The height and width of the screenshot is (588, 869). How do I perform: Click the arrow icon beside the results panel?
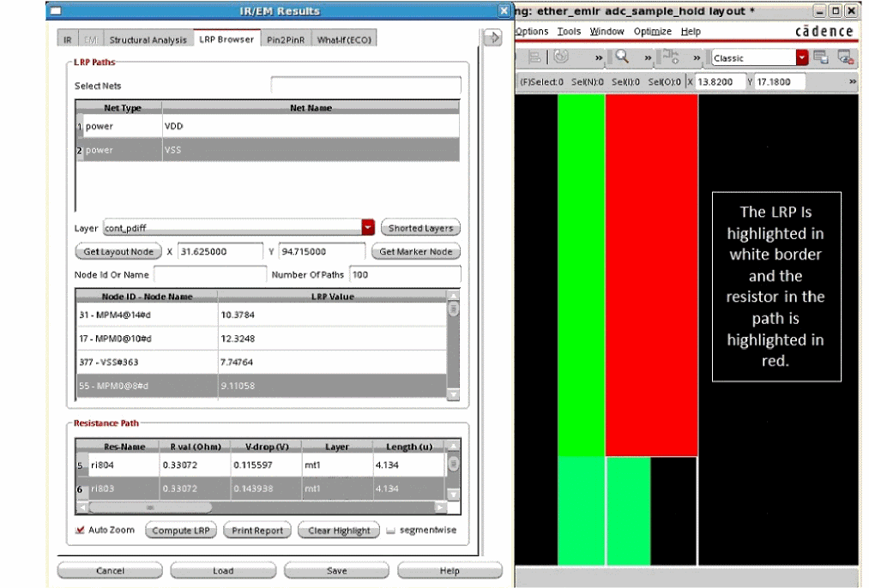pos(492,38)
